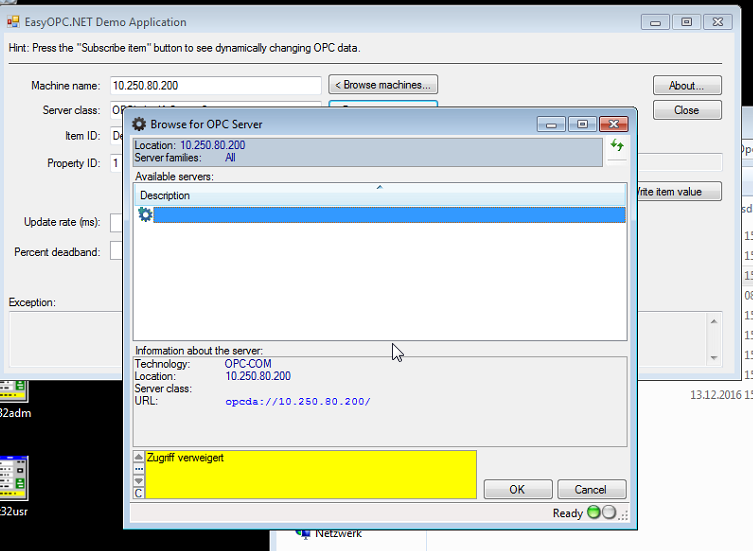Close the Browse for OPC Server dialog
753x551 pixels.
(614, 124)
